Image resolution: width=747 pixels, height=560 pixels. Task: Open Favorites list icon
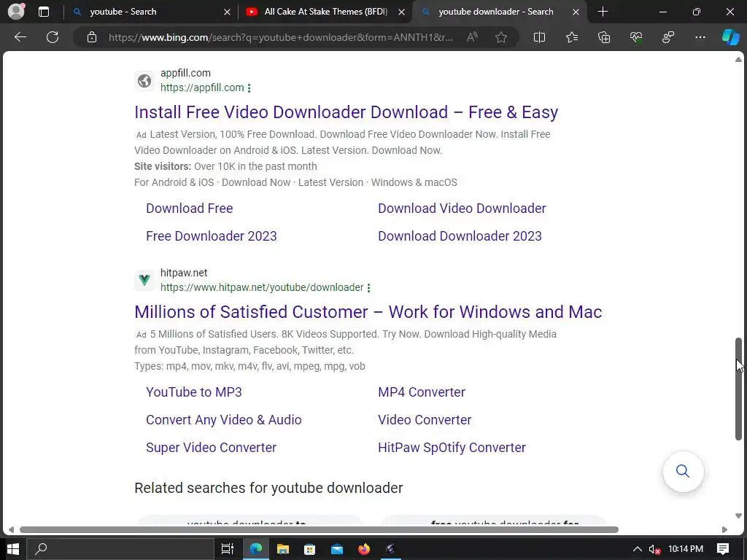point(572,37)
